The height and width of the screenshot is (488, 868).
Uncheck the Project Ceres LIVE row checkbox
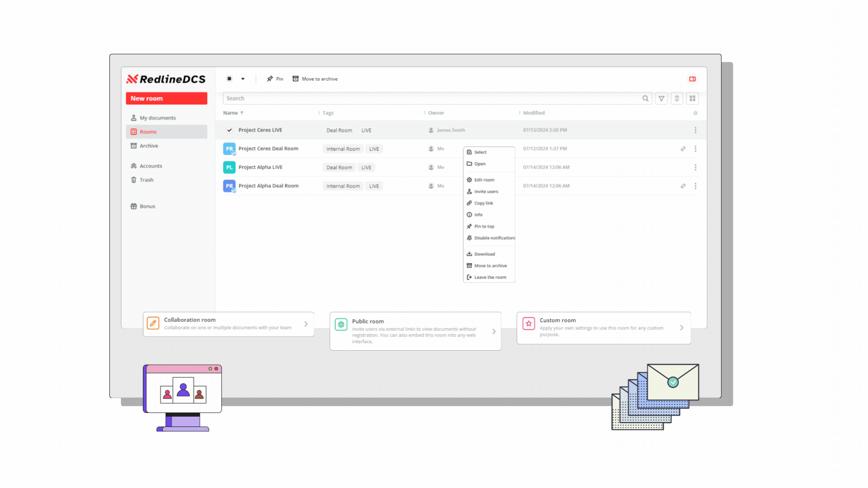point(230,130)
